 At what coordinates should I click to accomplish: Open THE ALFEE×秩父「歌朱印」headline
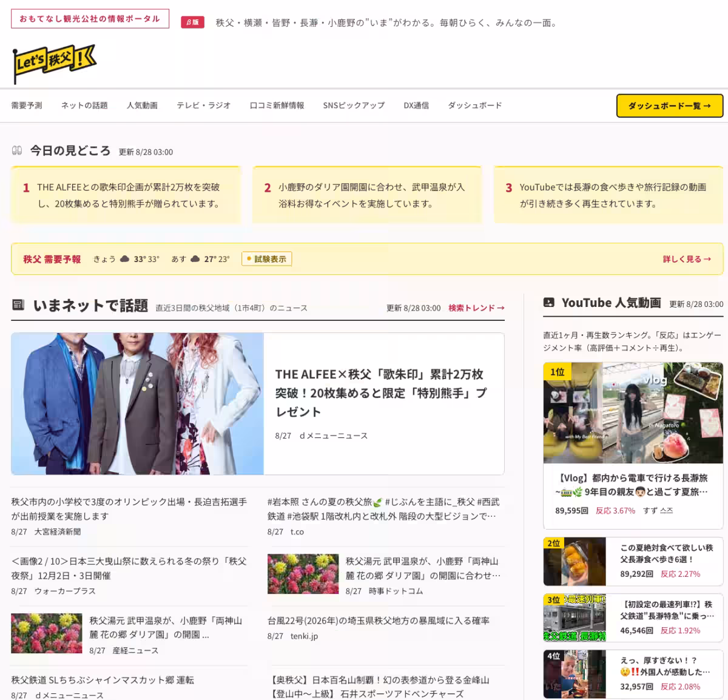382,392
